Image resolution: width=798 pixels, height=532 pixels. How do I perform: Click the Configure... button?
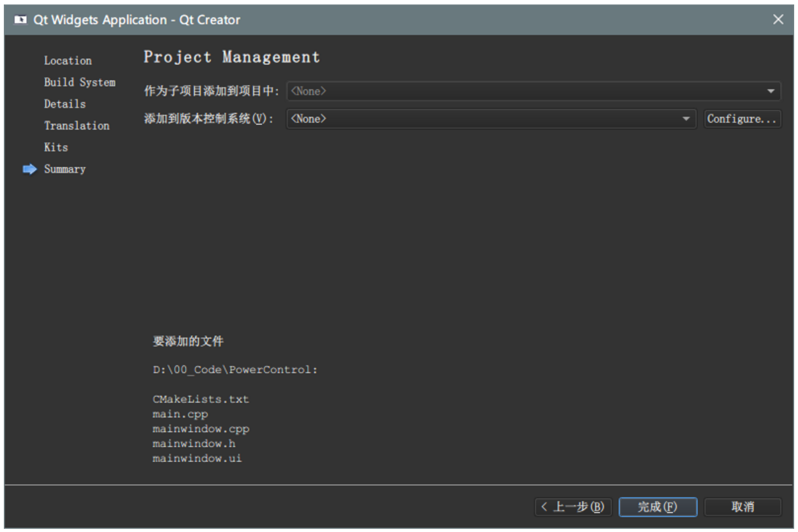pyautogui.click(x=743, y=119)
